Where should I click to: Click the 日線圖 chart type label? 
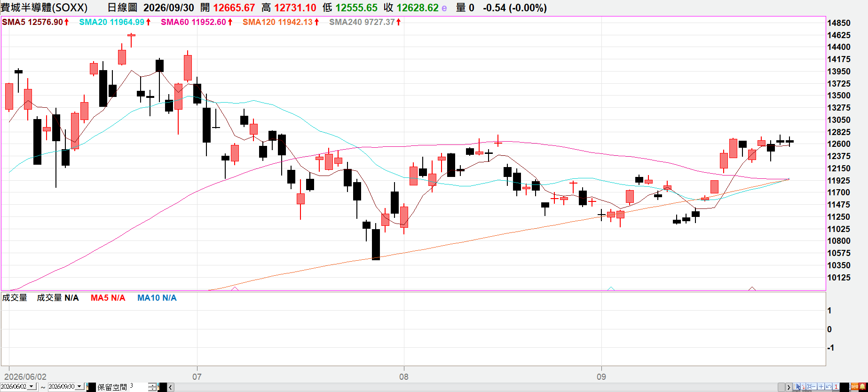(122, 8)
